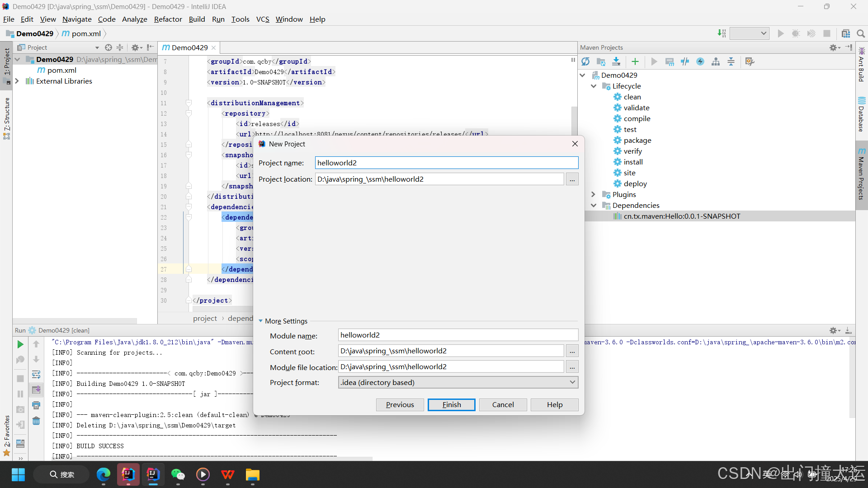Toggle Skip Tests Mode lightning icon
The width and height of the screenshot is (868, 488).
[x=700, y=62]
